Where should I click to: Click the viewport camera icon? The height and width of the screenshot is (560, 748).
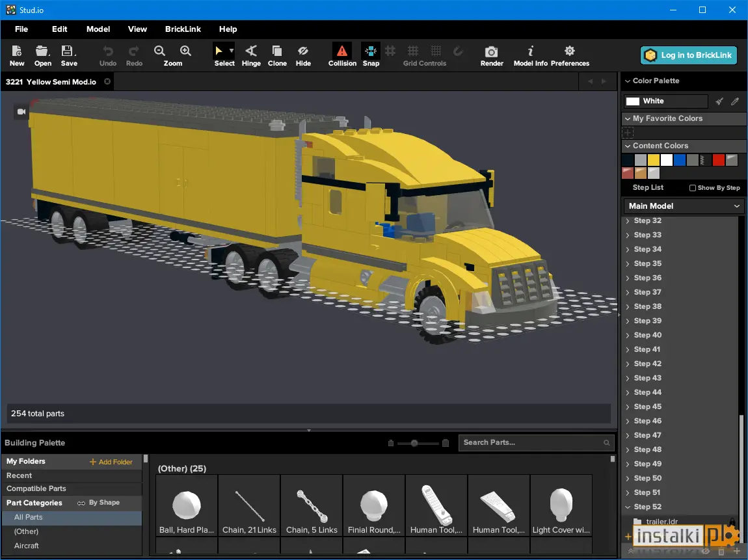pos(21,112)
